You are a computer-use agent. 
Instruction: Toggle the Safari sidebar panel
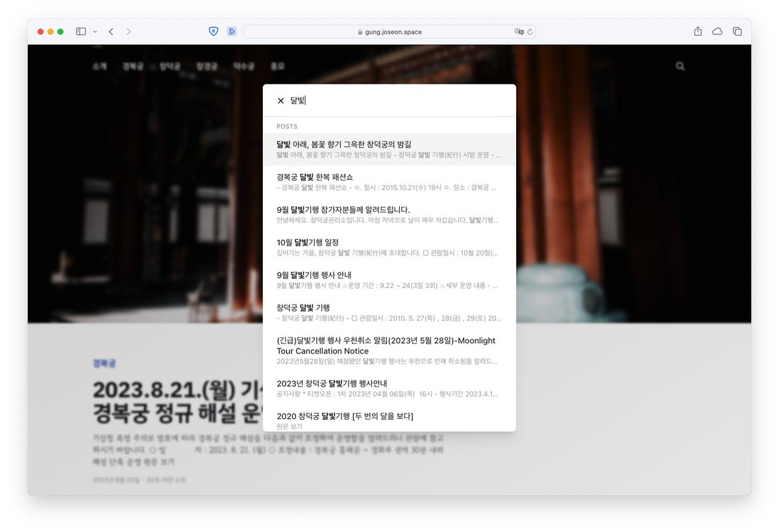point(80,30)
